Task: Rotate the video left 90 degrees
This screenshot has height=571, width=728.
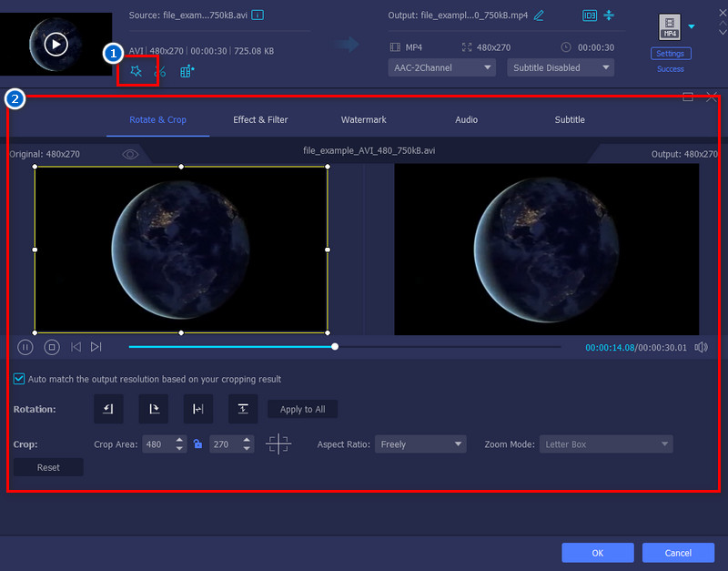Action: (108, 409)
